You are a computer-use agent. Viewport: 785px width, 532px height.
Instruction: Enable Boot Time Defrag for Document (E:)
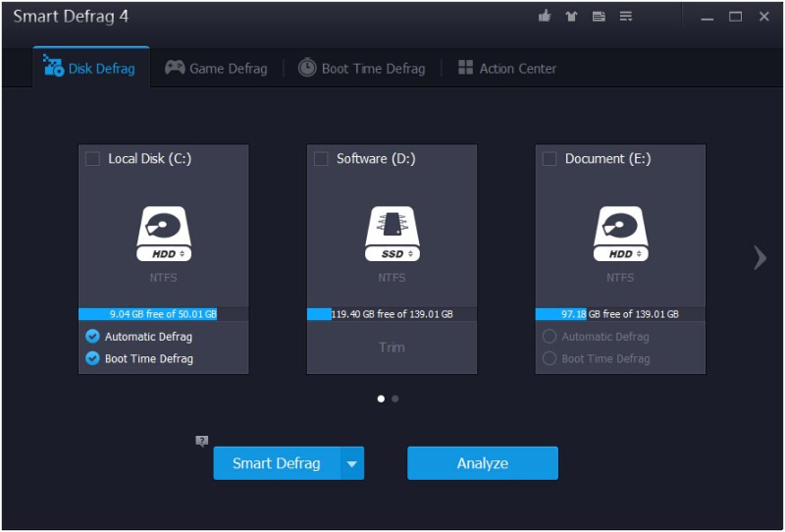[x=549, y=358]
